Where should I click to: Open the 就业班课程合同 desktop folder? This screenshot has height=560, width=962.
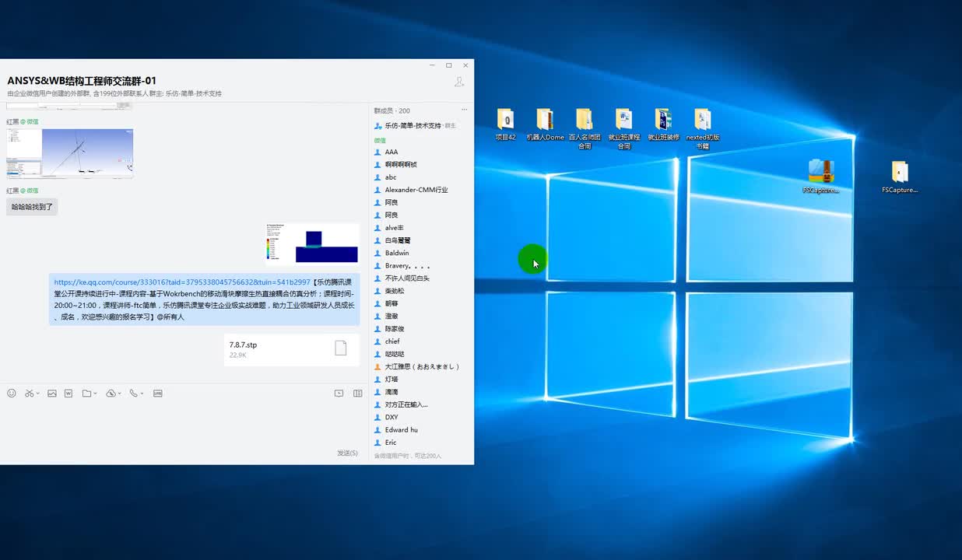tap(624, 128)
